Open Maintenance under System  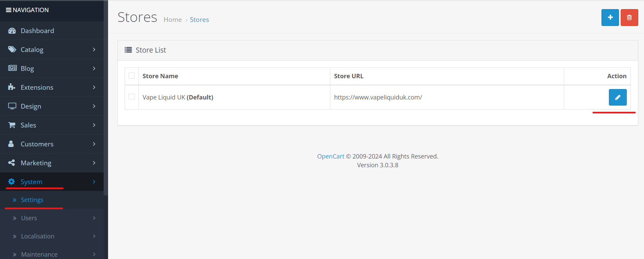tap(52, 253)
